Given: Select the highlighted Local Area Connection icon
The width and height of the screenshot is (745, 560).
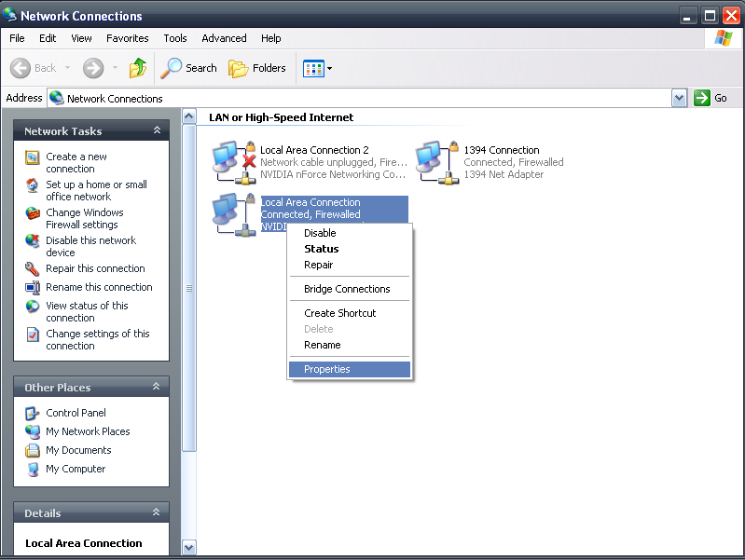Looking at the screenshot, I should 235,214.
